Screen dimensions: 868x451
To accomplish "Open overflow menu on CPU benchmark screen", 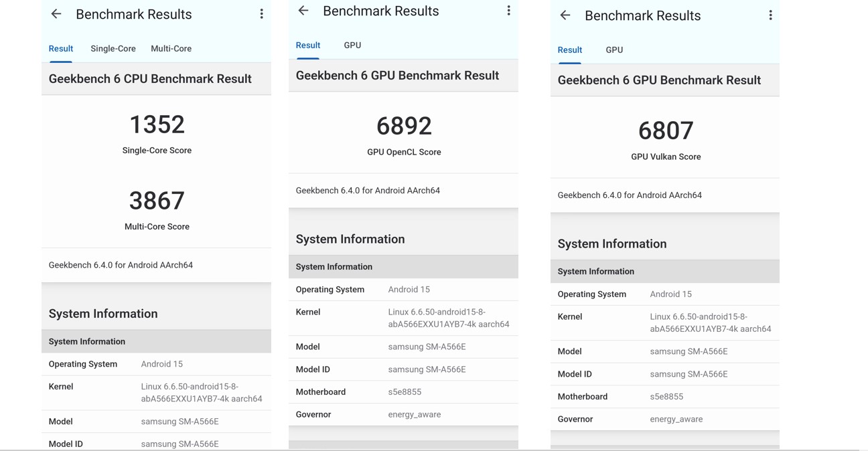I will click(261, 14).
